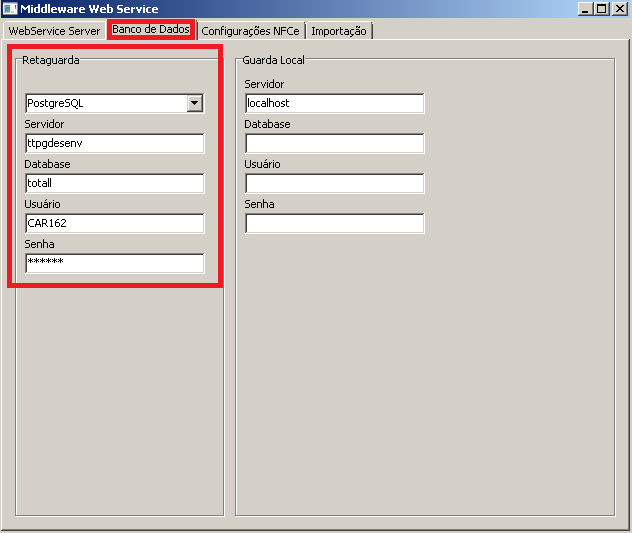Maximize the Middleware Web Service window
Image resolution: width=632 pixels, height=533 pixels.
click(x=601, y=9)
